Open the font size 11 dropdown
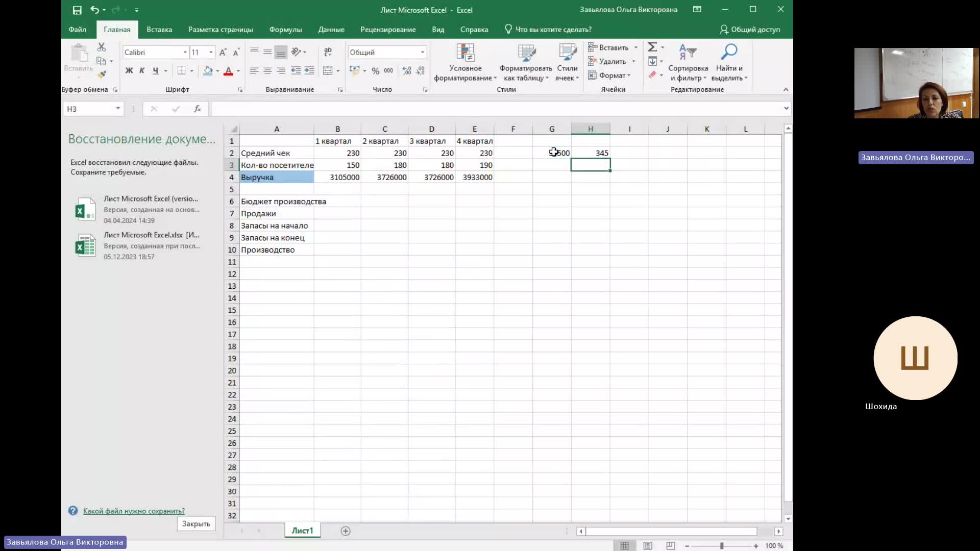 point(211,52)
